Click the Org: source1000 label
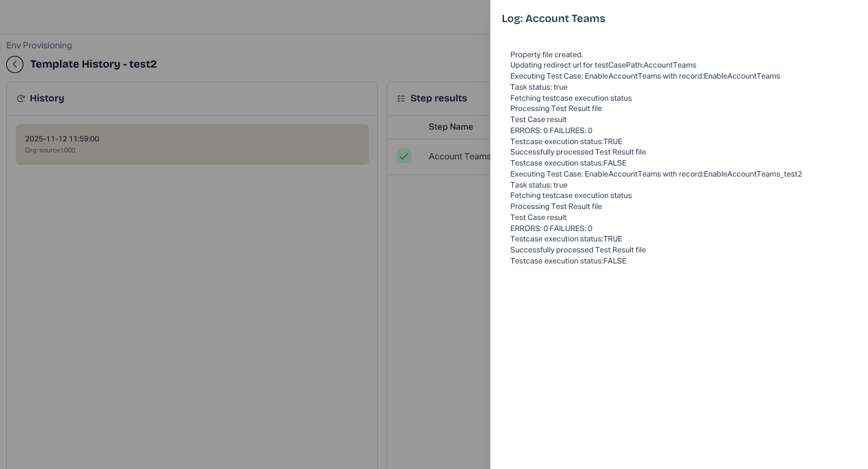The image size is (868, 469). (x=50, y=150)
